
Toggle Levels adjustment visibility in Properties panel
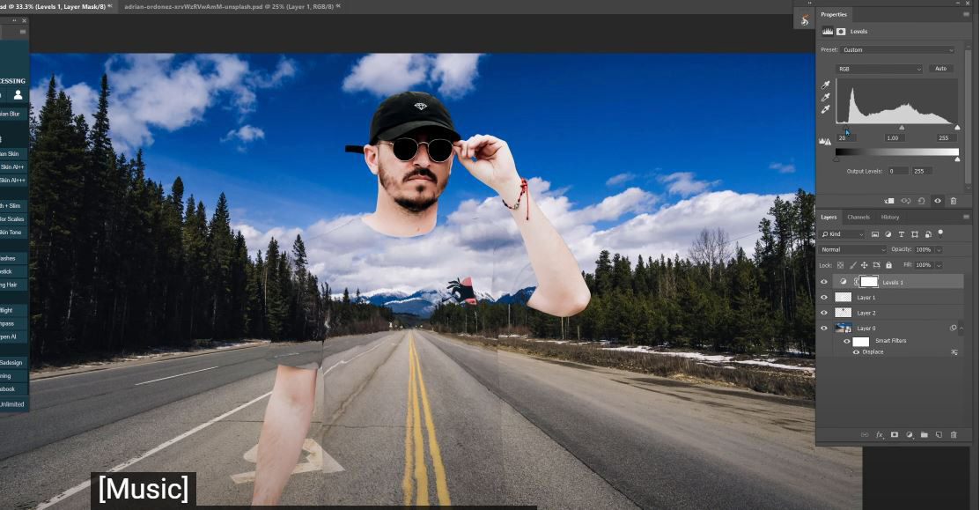(x=938, y=201)
